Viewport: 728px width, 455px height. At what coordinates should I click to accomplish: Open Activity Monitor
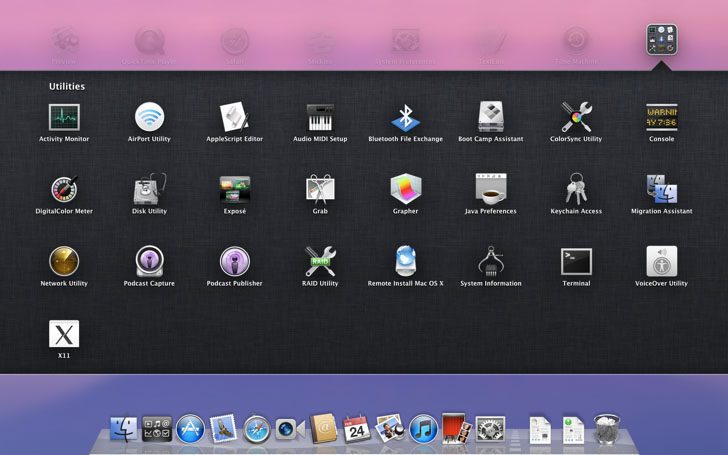point(64,117)
